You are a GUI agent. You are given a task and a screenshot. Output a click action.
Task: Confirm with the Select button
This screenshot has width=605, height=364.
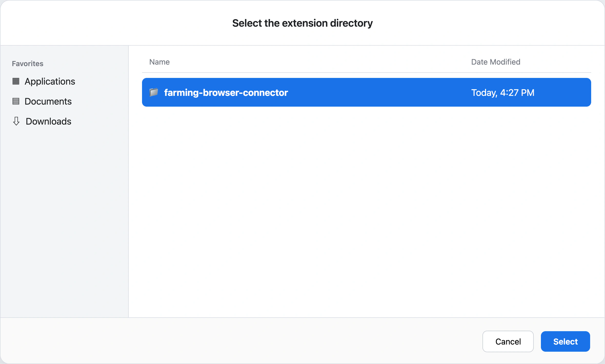pos(565,341)
